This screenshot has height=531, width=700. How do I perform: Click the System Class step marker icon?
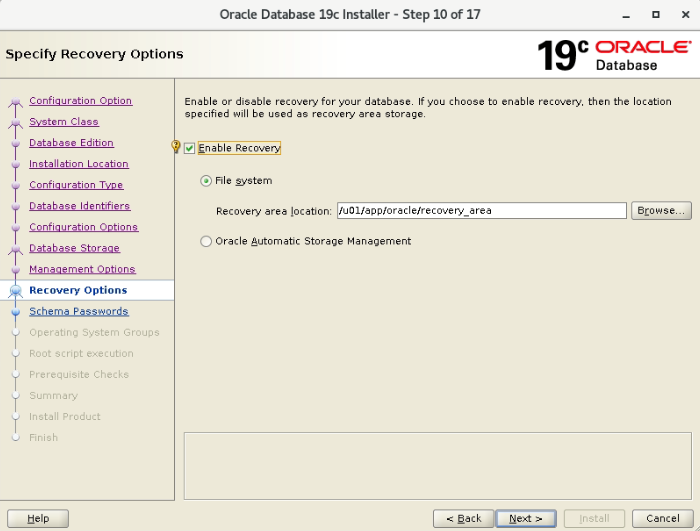tap(16, 123)
